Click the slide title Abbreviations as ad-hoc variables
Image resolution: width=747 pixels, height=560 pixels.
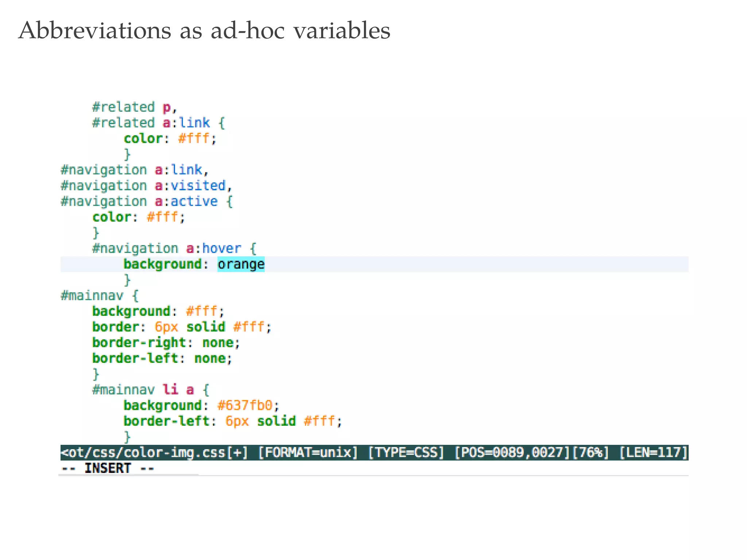[x=204, y=31]
